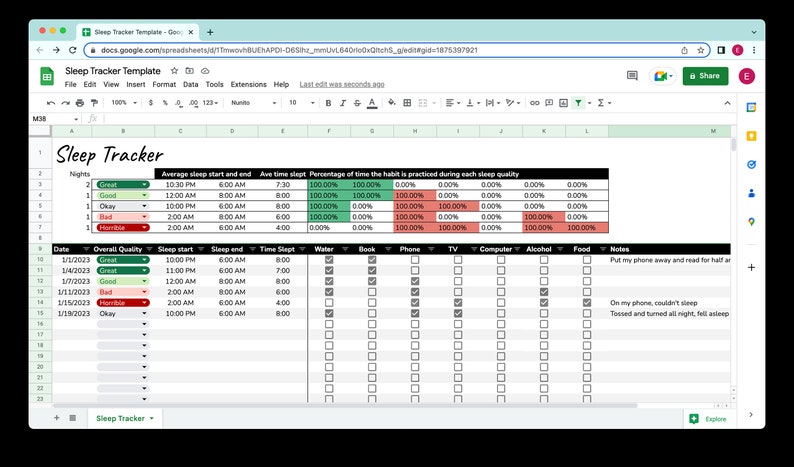Bookmark this page with star icon

(x=701, y=50)
